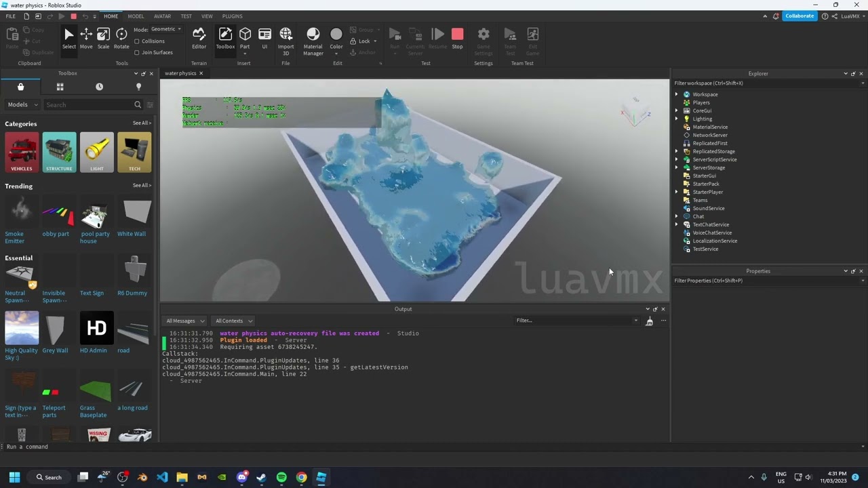This screenshot has width=868, height=488.
Task: Stop the running simulation
Action: [x=457, y=39]
